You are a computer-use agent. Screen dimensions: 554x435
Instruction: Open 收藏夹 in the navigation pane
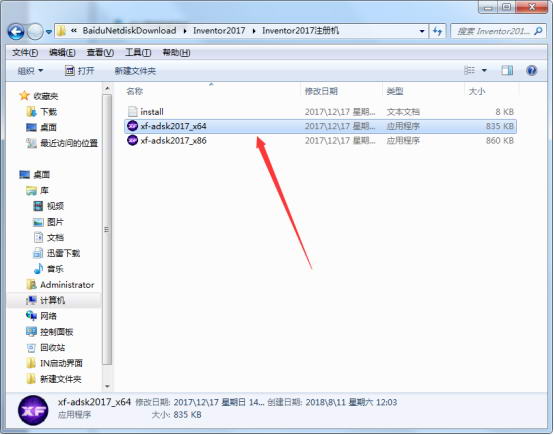[x=46, y=96]
